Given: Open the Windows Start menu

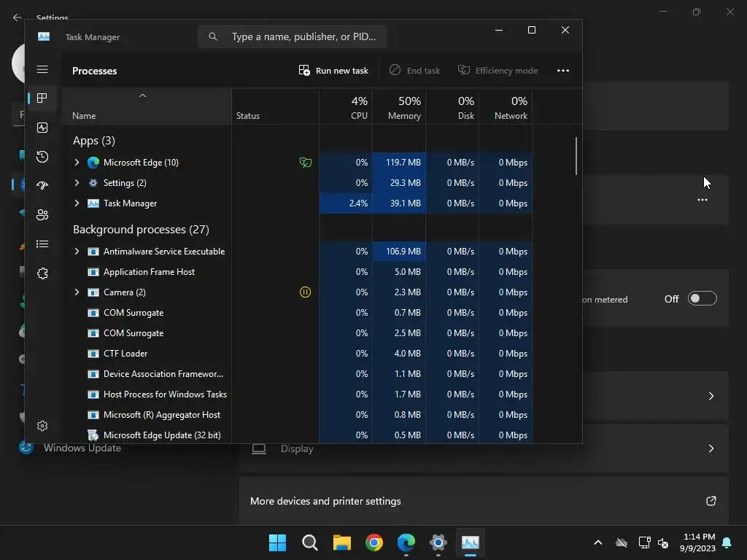Looking at the screenshot, I should coord(277,542).
